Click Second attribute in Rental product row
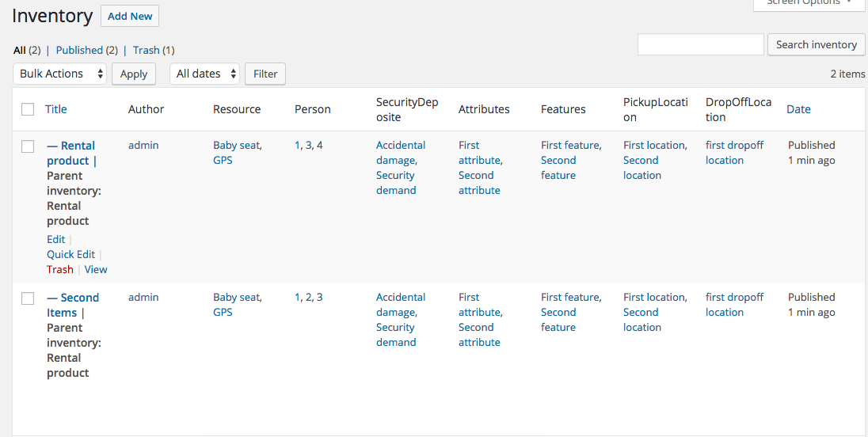Viewport: 868px width, 437px height. point(479,183)
